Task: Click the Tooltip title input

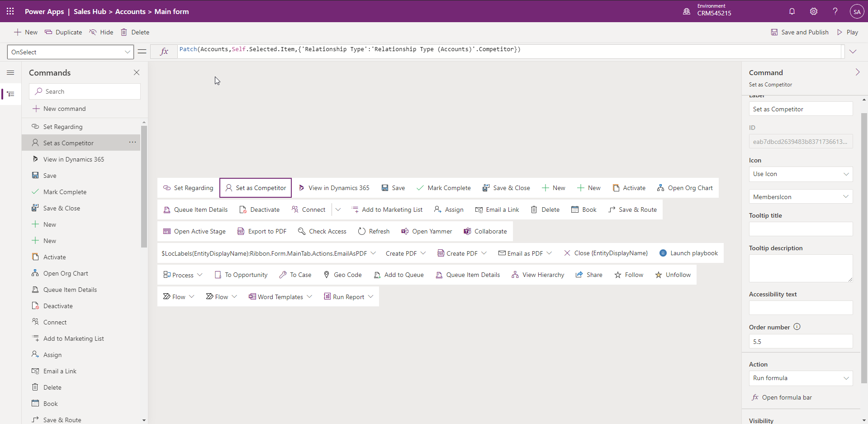Action: tap(801, 229)
